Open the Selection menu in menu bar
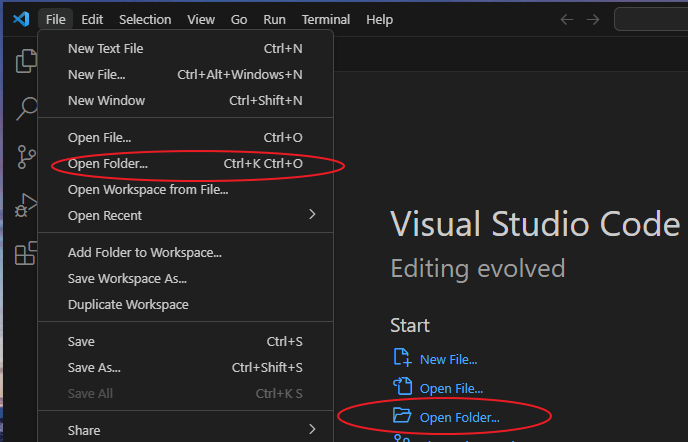The height and width of the screenshot is (442, 688). tap(145, 19)
